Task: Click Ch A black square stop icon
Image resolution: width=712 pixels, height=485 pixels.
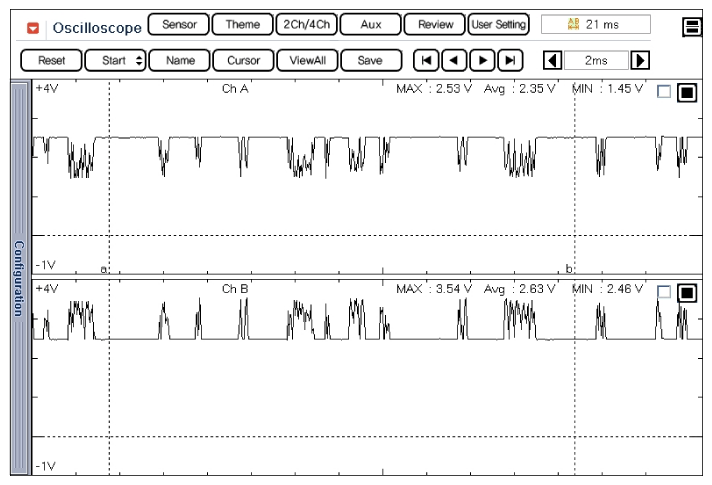Action: (x=686, y=93)
